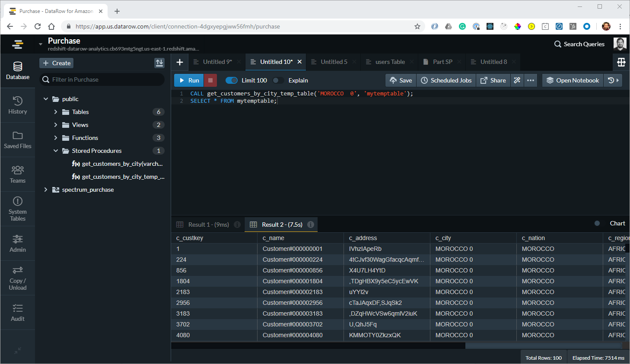Click the Filter in Purchase search field
This screenshot has height=364, width=630.
pyautogui.click(x=102, y=79)
